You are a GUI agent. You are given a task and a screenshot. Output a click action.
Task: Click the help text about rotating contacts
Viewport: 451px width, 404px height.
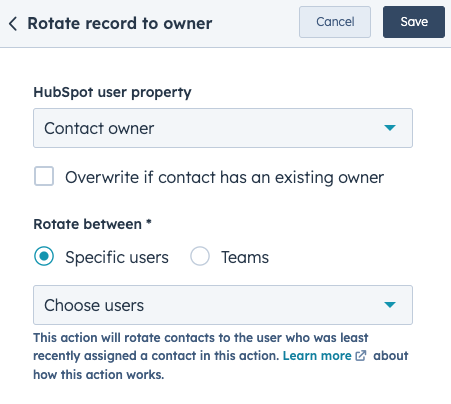tap(221, 356)
